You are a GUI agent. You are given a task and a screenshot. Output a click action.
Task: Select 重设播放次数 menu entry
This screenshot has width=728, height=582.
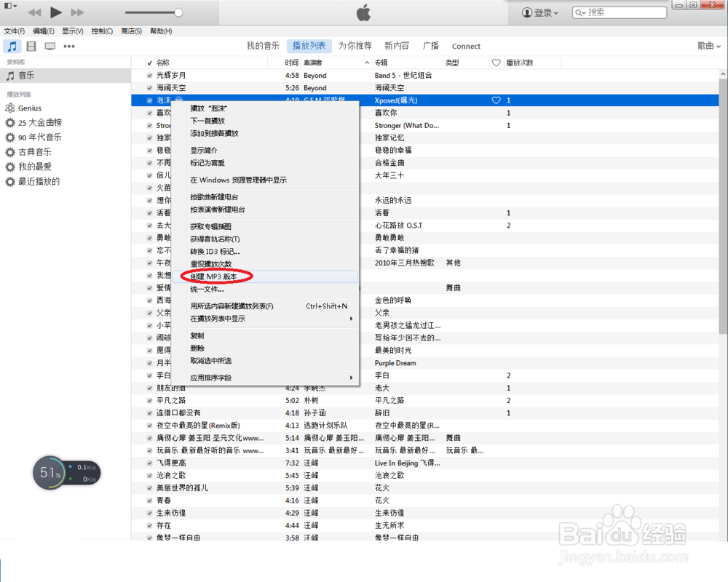click(265, 264)
